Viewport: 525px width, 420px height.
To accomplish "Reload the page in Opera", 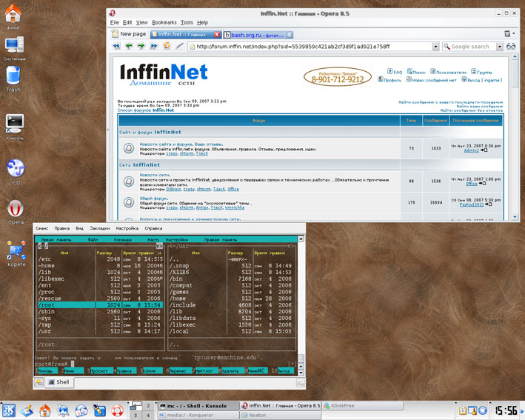I will point(167,46).
